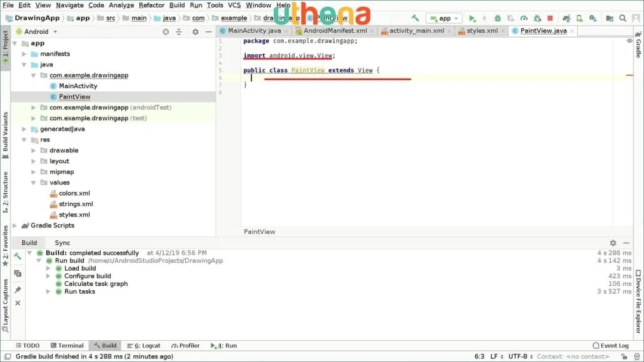644x362 pixels.
Task: Open the Project Structure icon
Action: pos(610,18)
